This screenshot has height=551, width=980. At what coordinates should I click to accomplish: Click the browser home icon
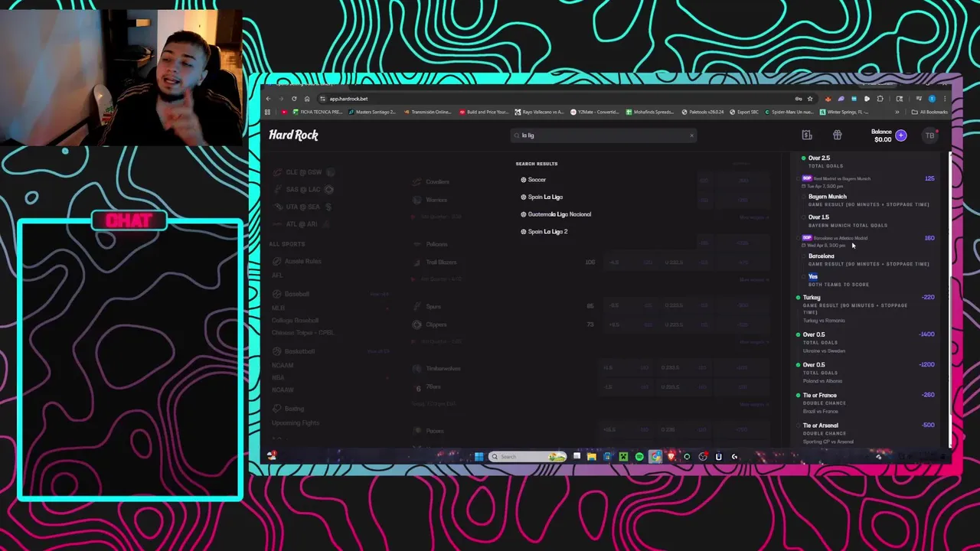pyautogui.click(x=307, y=99)
